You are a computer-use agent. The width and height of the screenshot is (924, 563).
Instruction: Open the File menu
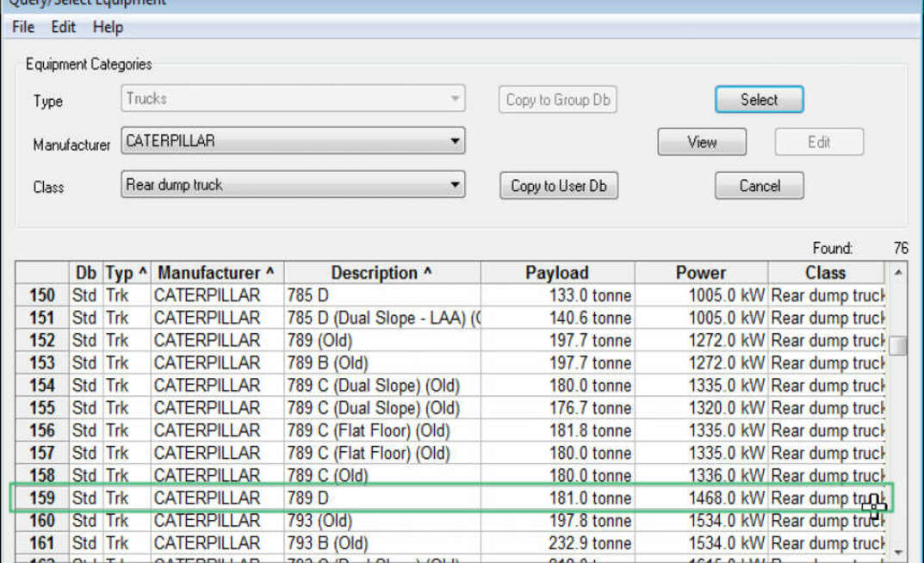23,28
